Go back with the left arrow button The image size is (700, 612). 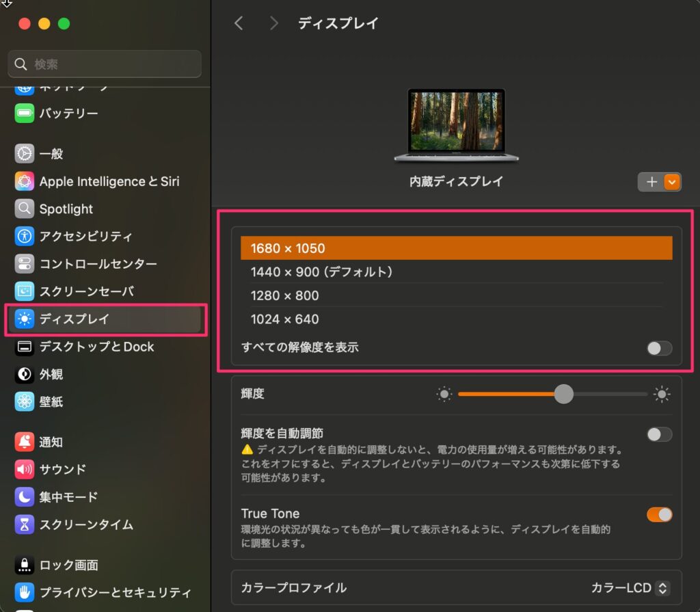click(x=239, y=23)
